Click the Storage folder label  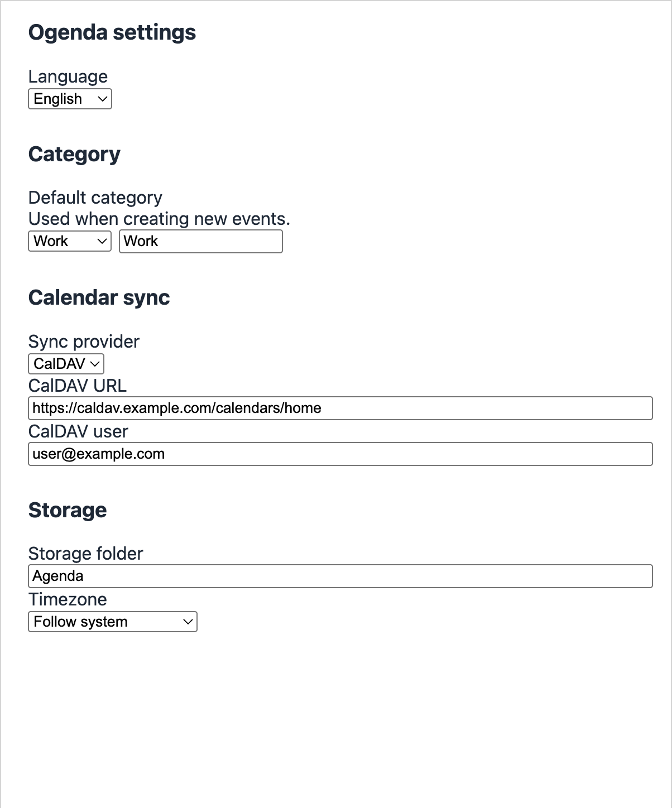point(86,554)
